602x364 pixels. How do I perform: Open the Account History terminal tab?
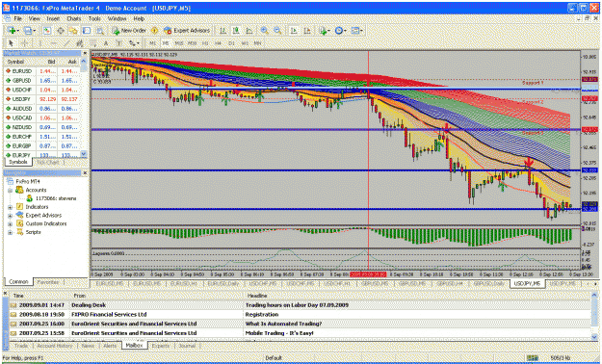pyautogui.click(x=55, y=346)
